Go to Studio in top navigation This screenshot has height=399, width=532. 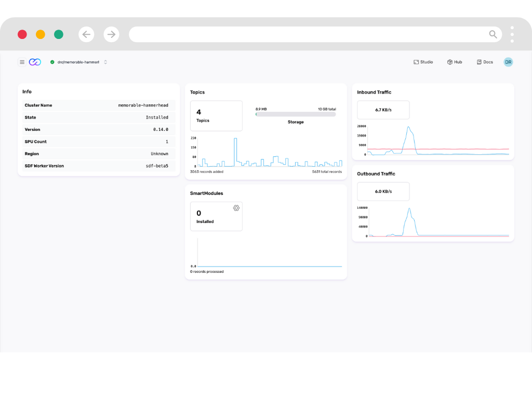coord(423,62)
